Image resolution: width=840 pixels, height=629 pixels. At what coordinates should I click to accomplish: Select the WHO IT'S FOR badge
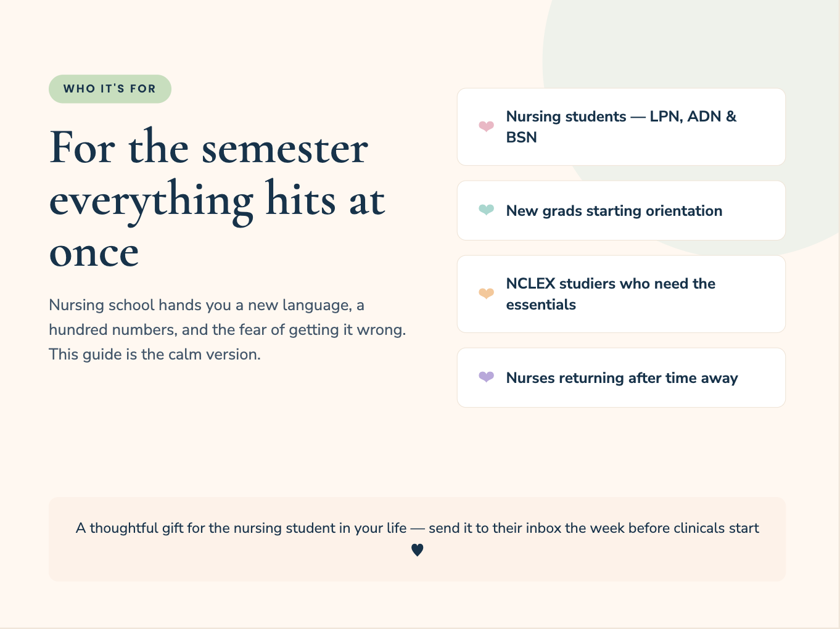110,89
